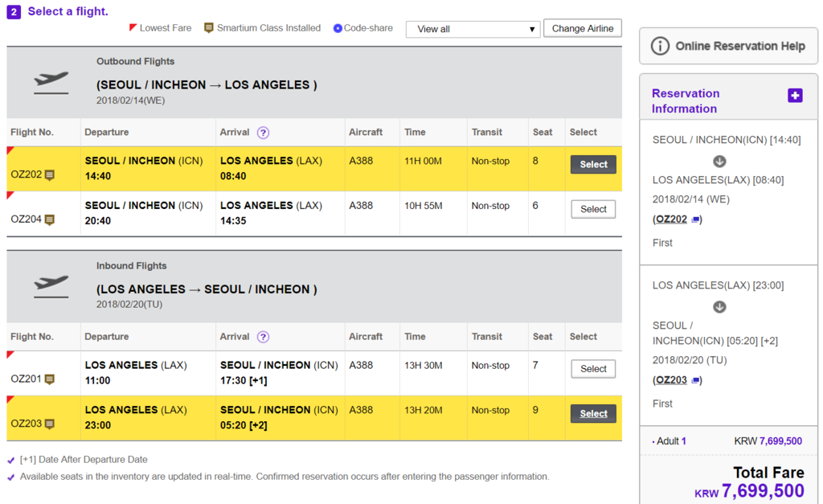
Task: Click the Transit column header in Inbound table
Action: pos(486,337)
